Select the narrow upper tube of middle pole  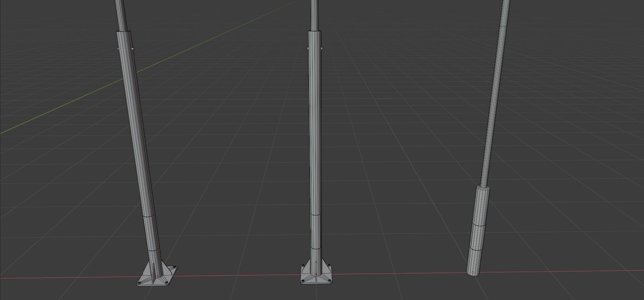[315, 15]
